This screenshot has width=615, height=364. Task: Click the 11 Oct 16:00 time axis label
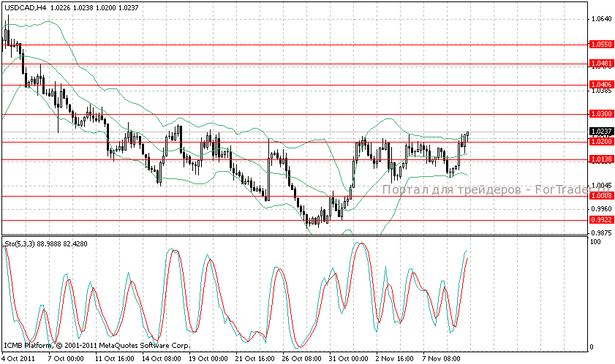coord(115,359)
